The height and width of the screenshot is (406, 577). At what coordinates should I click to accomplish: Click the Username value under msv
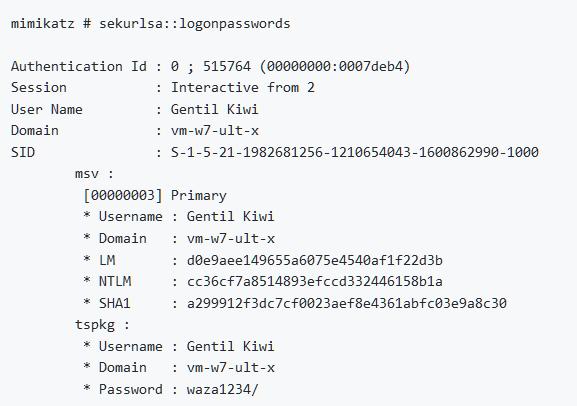[x=230, y=216]
